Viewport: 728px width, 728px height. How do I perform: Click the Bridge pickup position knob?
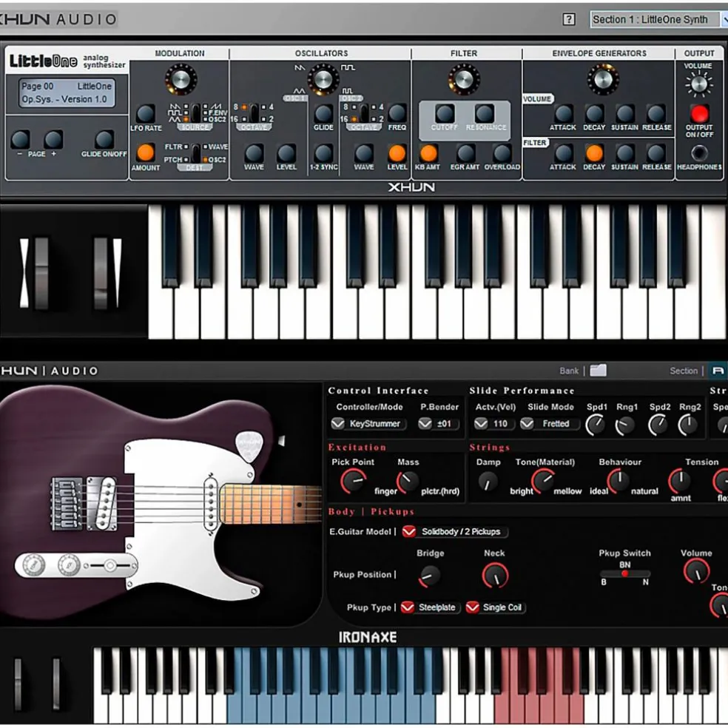pos(430,576)
